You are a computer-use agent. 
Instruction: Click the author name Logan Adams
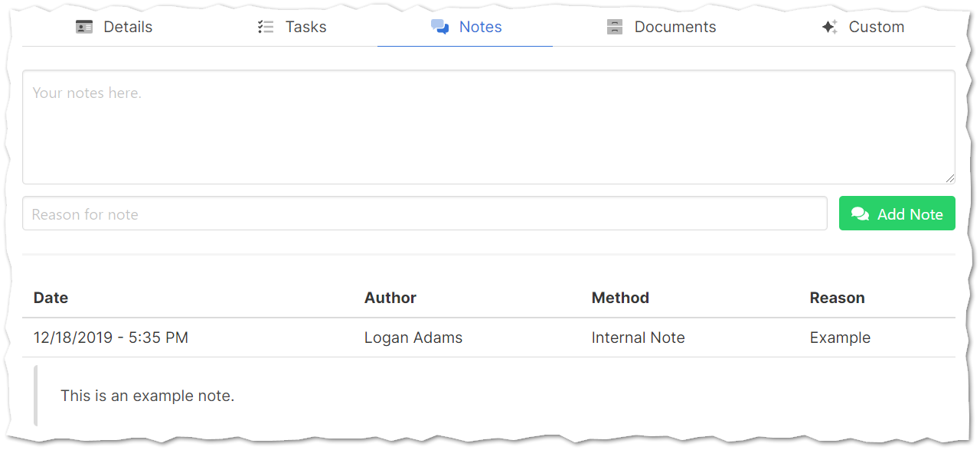point(413,337)
